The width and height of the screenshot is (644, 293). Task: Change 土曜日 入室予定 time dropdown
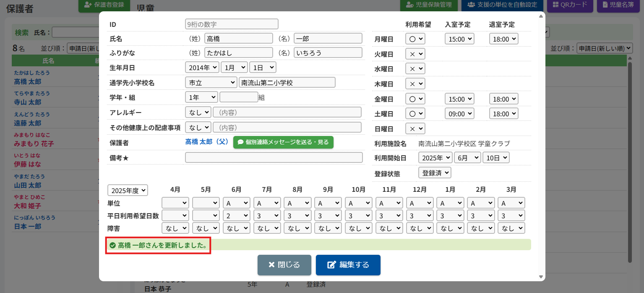(459, 114)
